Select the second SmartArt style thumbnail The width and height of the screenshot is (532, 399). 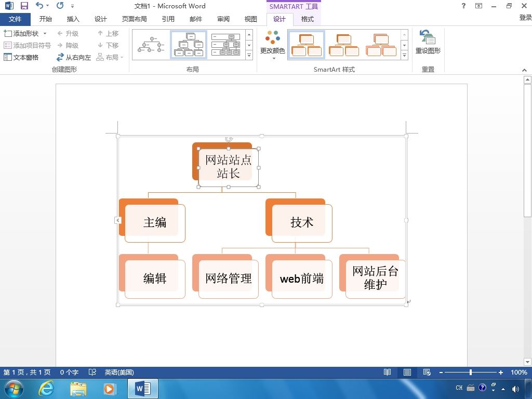click(344, 45)
